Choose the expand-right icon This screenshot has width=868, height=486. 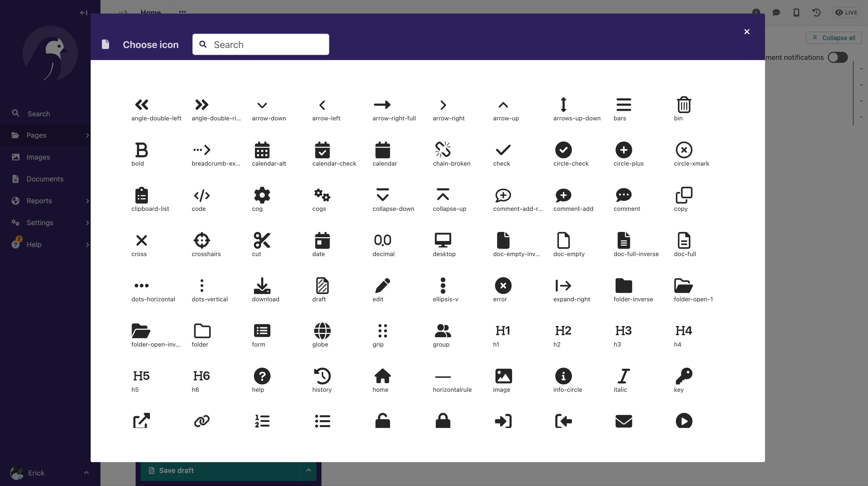(x=563, y=285)
